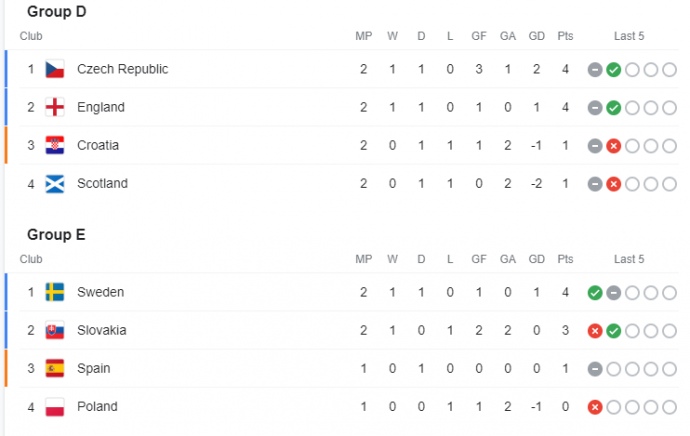This screenshot has width=690, height=436.
Task: Click the Scotland flag icon
Action: coord(55,184)
